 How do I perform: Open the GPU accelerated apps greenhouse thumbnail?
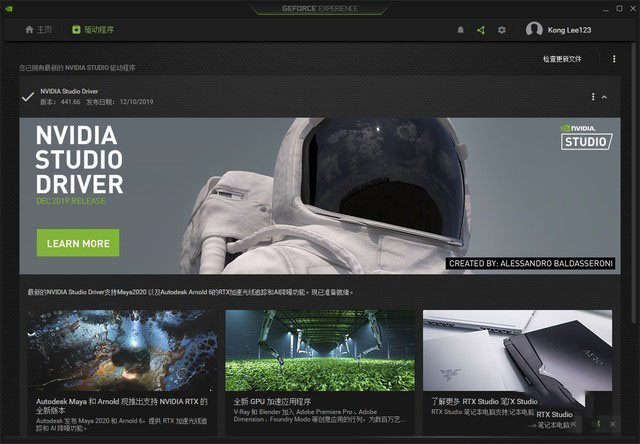pos(320,351)
